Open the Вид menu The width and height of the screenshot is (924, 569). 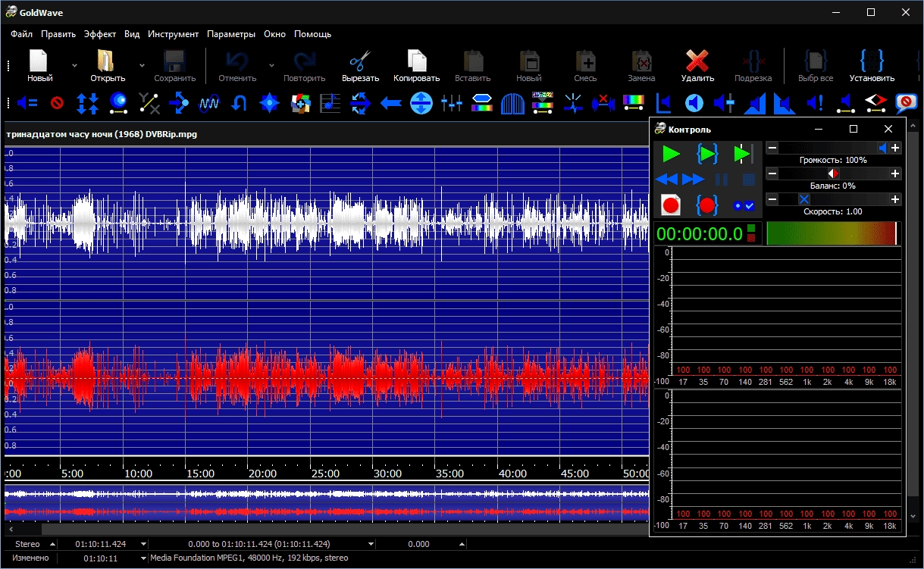(132, 34)
